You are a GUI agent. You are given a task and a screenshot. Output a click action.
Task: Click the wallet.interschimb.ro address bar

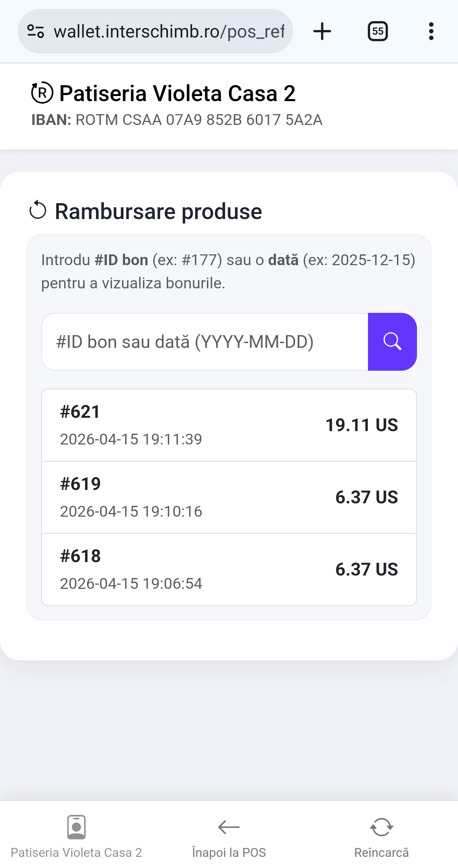[x=169, y=31]
